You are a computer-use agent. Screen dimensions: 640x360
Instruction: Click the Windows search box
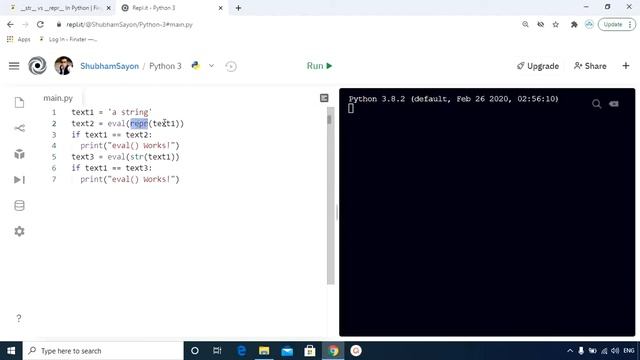tap(103, 351)
